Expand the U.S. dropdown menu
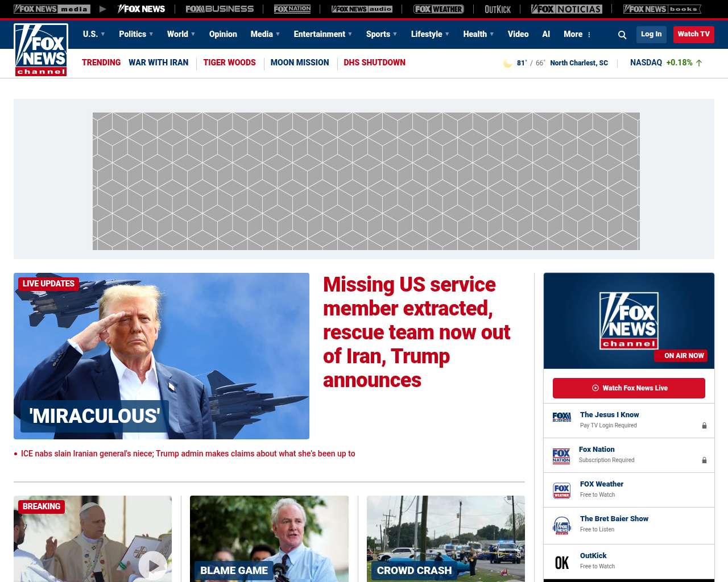The height and width of the screenshot is (582, 728). (94, 34)
